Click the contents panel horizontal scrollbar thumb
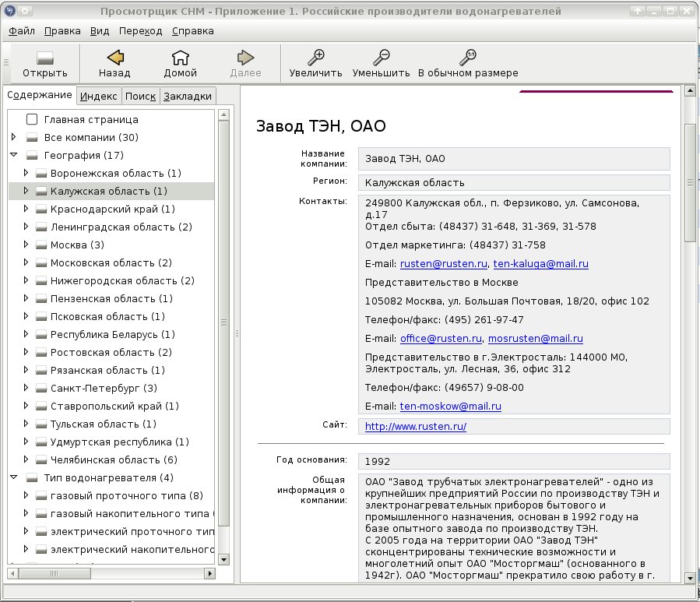The image size is (700, 602). point(55,573)
